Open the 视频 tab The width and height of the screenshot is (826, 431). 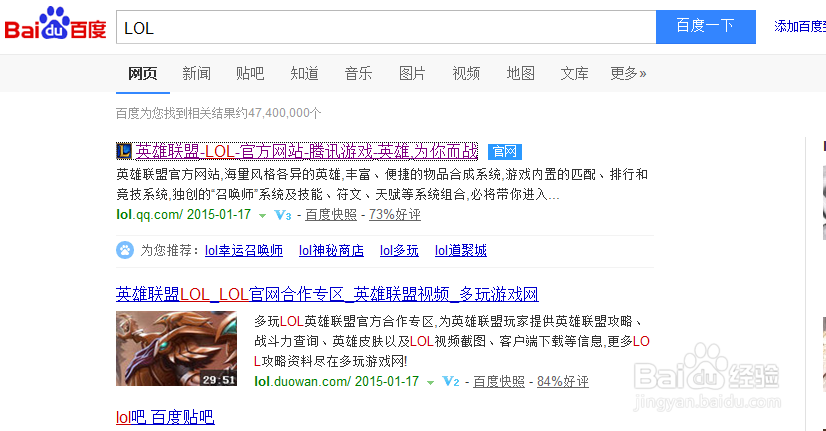pos(466,73)
